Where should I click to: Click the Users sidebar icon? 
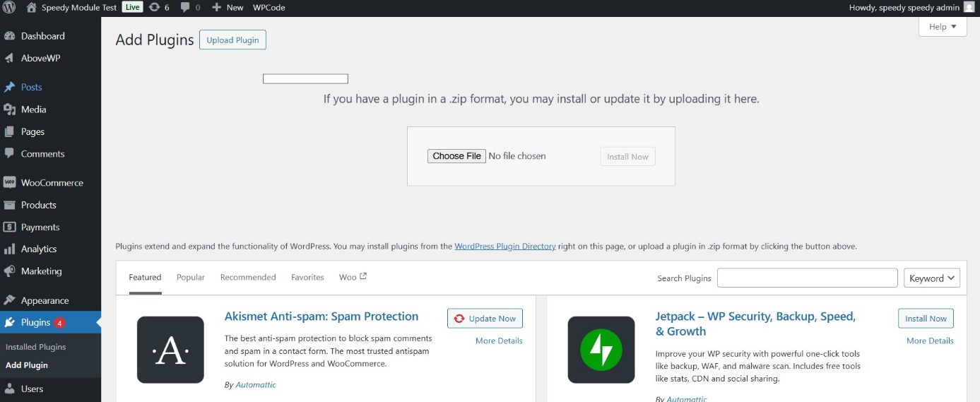click(x=9, y=389)
